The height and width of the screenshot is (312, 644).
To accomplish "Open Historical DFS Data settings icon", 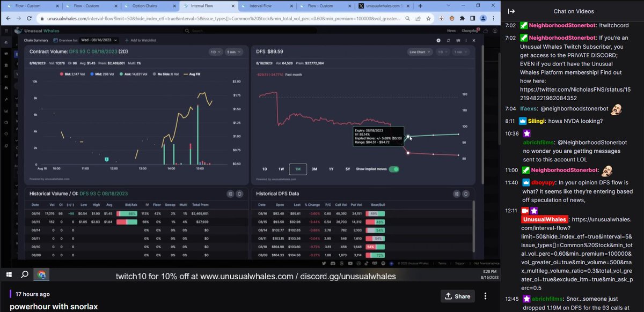I will (x=456, y=193).
